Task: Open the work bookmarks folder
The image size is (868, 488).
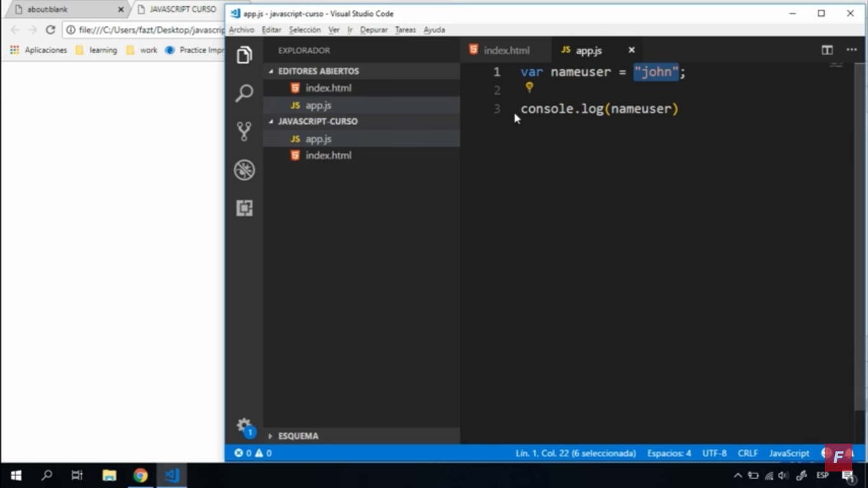Action: point(142,50)
